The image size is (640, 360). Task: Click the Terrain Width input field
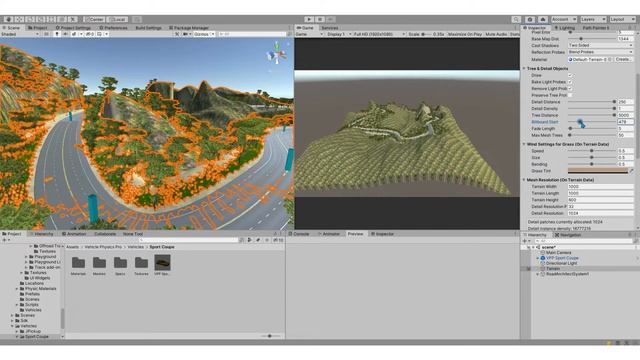[x=600, y=186]
